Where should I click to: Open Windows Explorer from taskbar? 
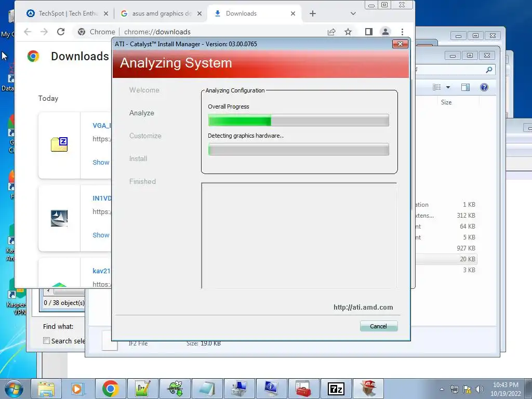46,389
